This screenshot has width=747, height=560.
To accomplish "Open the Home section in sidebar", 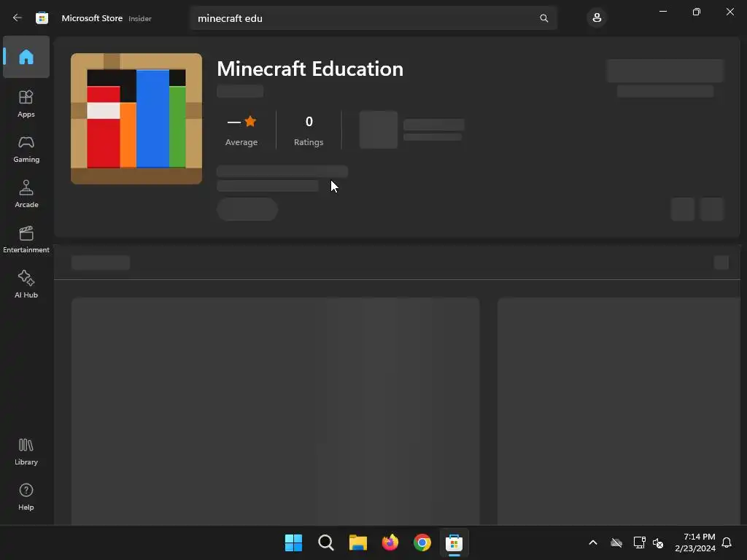I will point(26,57).
